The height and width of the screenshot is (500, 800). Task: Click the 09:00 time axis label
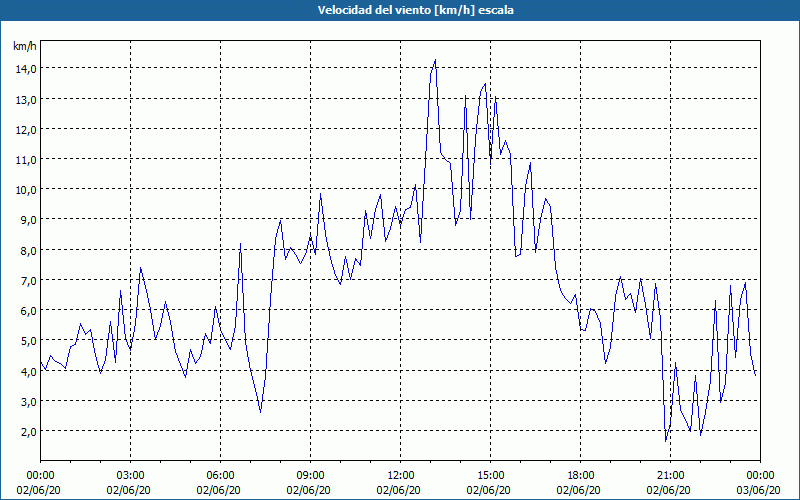310,476
